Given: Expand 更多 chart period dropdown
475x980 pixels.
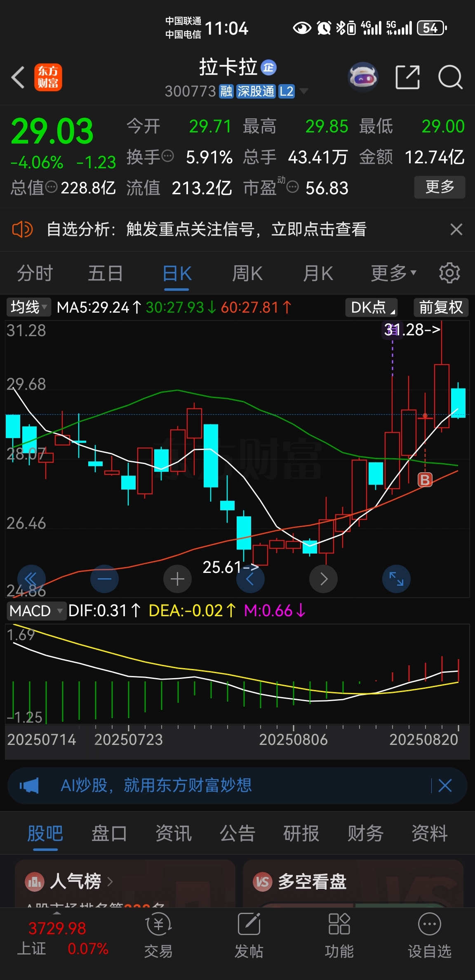Looking at the screenshot, I should point(393,273).
